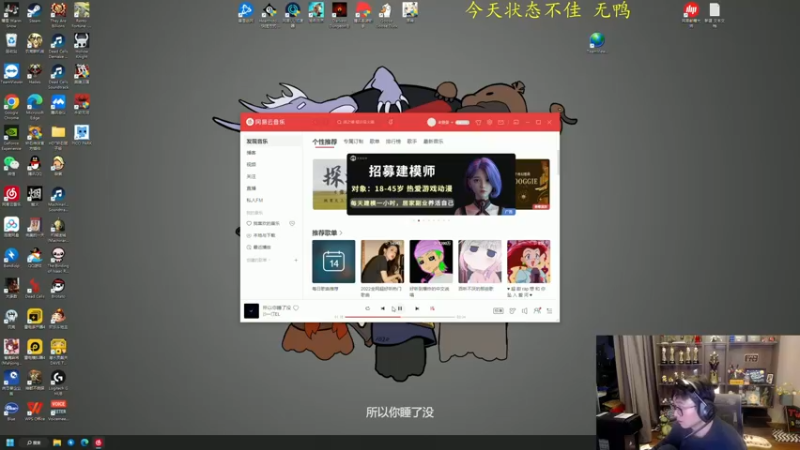Switch to the 最新音乐 tab
Image resolution: width=800 pixels, height=450 pixels.
click(433, 141)
